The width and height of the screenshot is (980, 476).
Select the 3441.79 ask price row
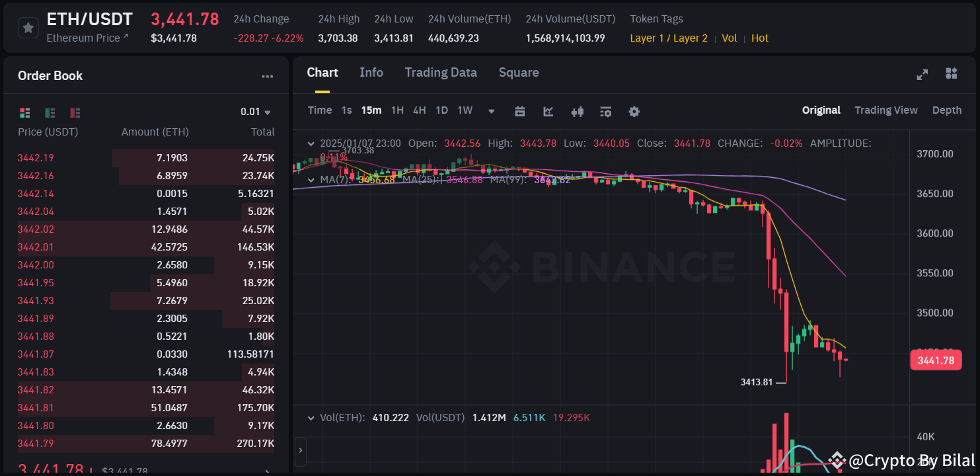tap(146, 444)
